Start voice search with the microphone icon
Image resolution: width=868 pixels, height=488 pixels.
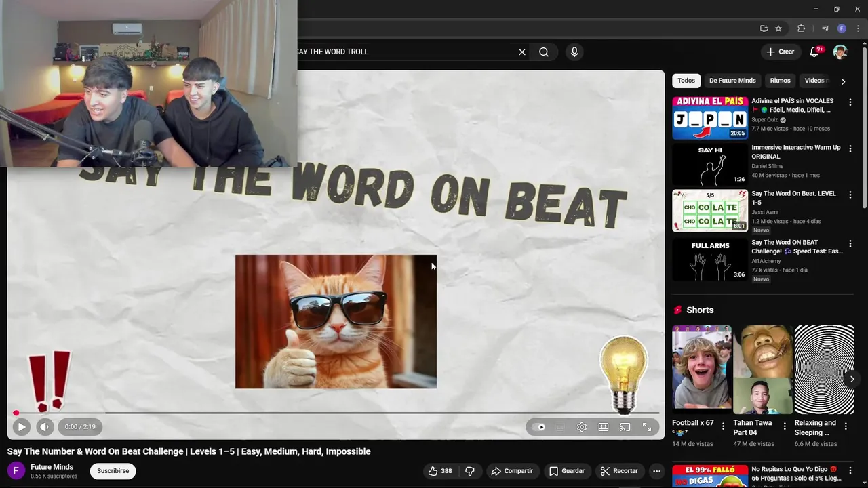(574, 52)
